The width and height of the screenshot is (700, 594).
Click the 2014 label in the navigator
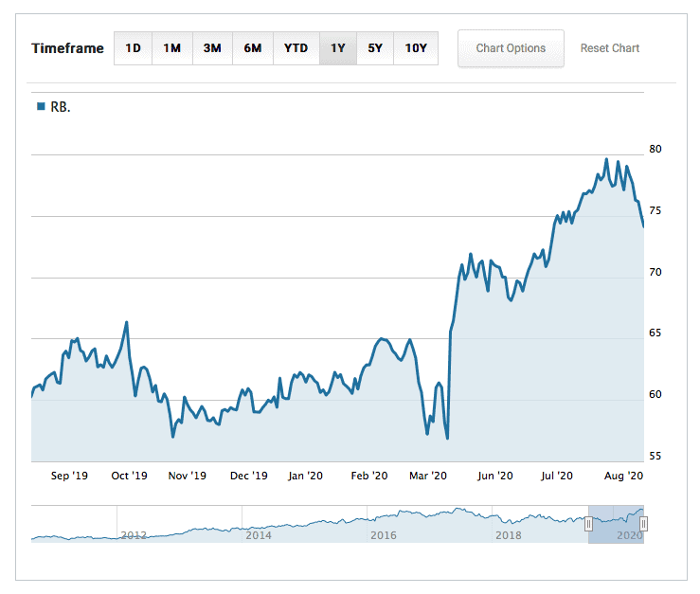259,535
